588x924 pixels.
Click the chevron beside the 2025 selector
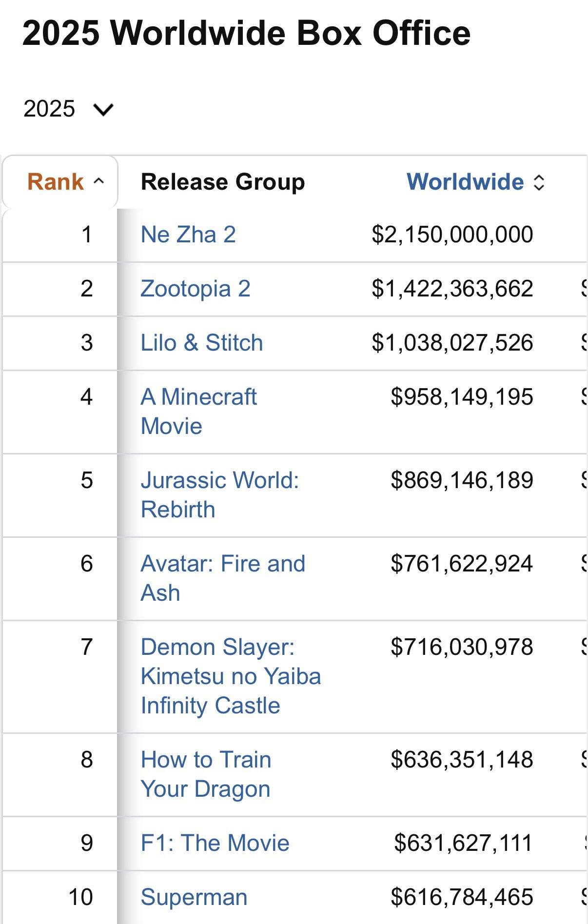[x=103, y=109]
